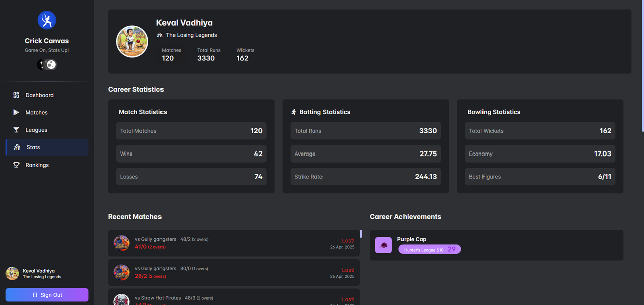
Task: Click the Matches play icon
Action: [x=16, y=112]
